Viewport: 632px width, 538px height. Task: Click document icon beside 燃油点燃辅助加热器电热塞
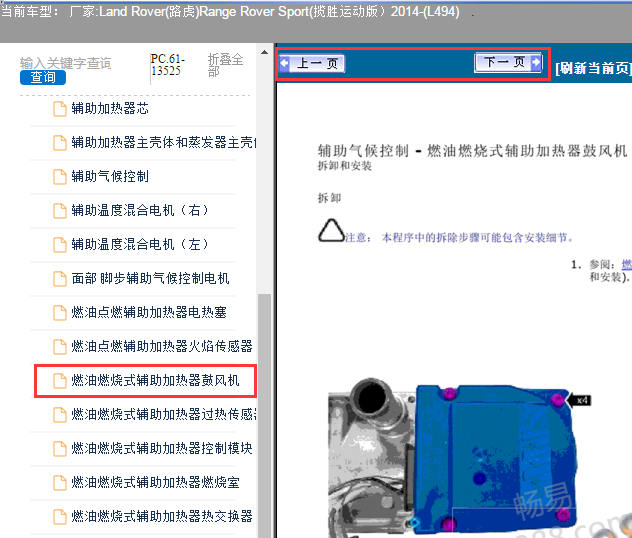coord(60,312)
